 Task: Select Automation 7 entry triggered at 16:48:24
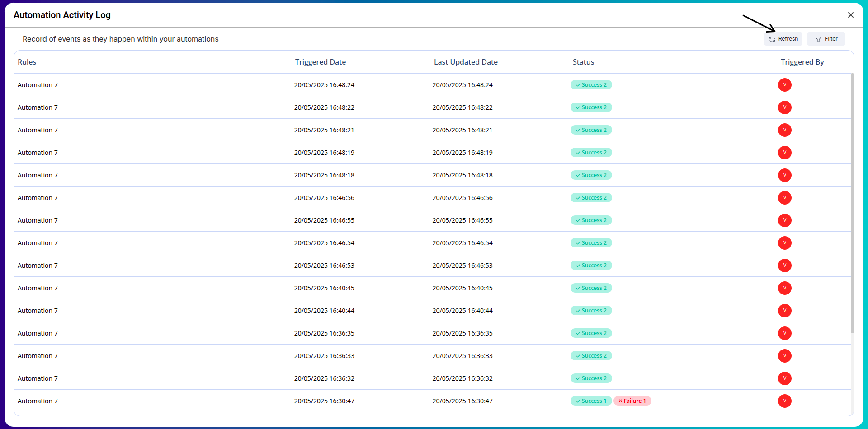point(38,85)
